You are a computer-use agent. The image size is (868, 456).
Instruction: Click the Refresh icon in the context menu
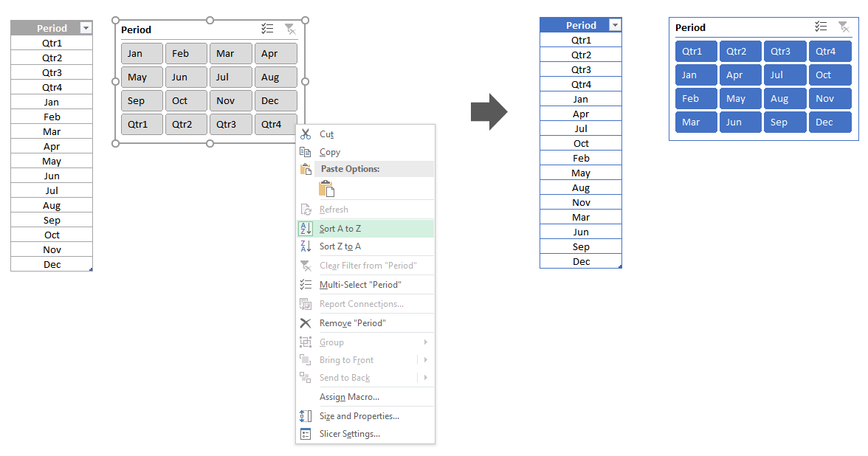tap(306, 208)
